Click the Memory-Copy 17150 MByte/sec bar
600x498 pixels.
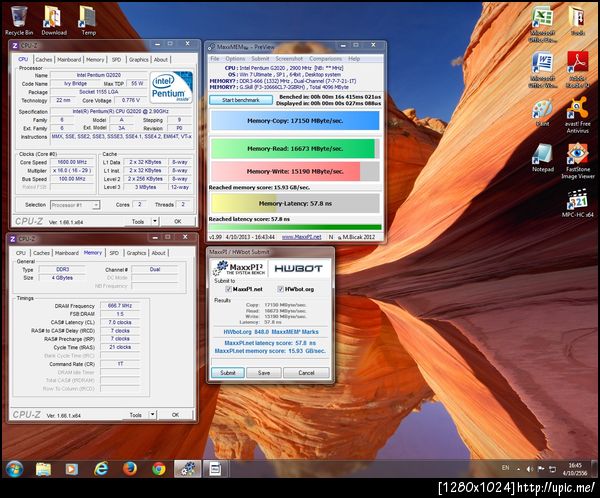click(x=295, y=121)
